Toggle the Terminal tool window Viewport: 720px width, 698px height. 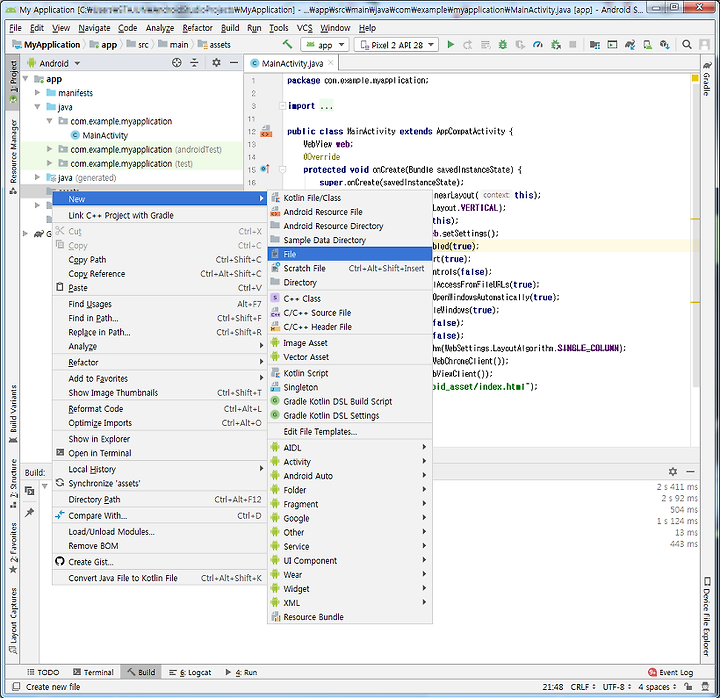[93, 672]
